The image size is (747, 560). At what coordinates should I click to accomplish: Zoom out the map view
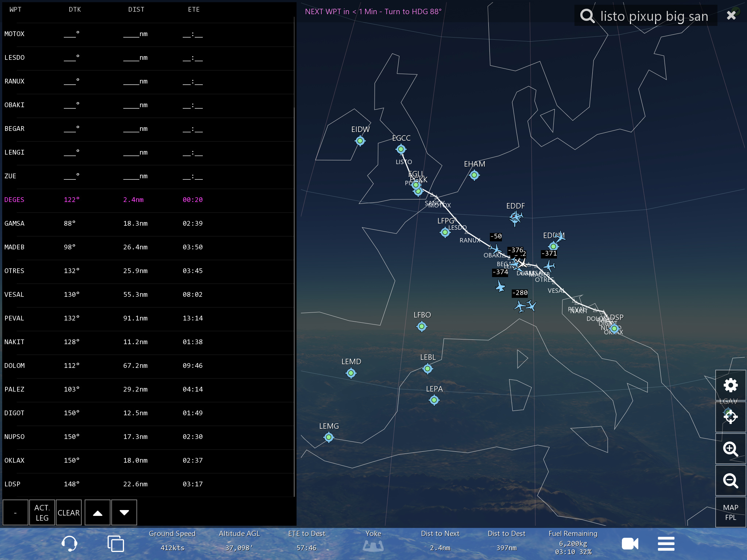(730, 481)
